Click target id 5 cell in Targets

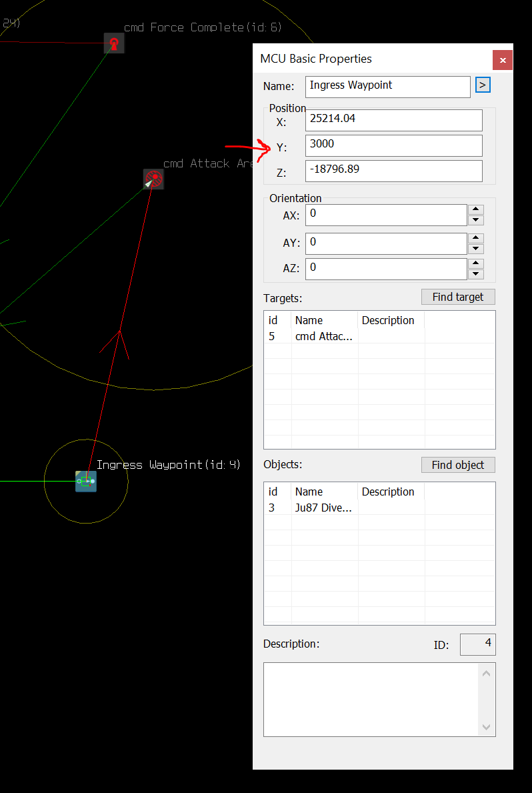(x=277, y=336)
